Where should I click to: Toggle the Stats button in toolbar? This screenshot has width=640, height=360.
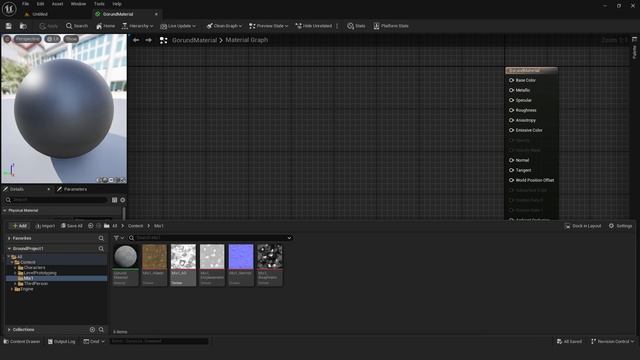356,26
